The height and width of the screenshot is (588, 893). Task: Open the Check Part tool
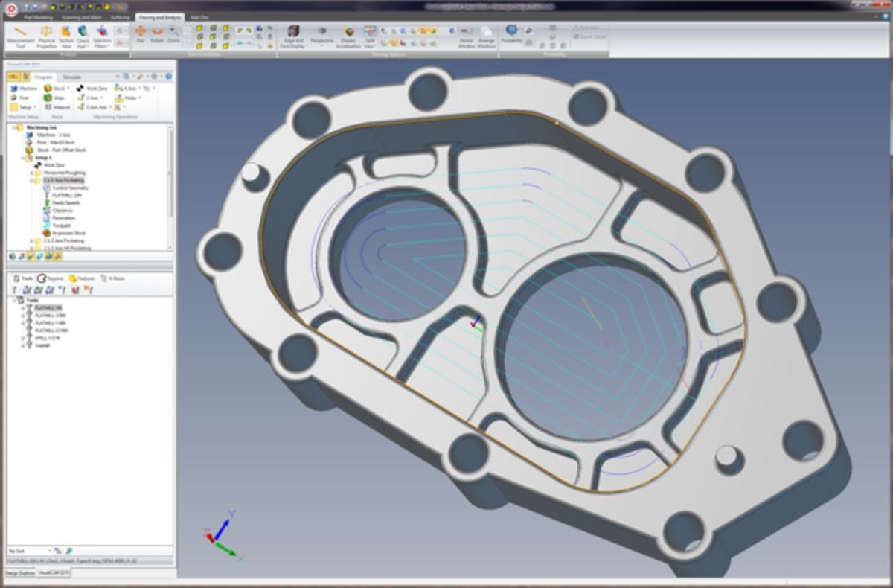(83, 36)
